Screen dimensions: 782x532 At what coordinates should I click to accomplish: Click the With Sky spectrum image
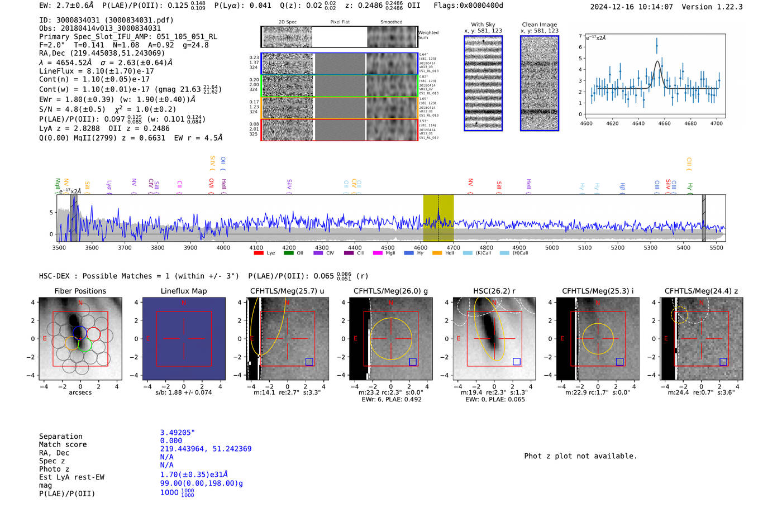click(x=483, y=83)
